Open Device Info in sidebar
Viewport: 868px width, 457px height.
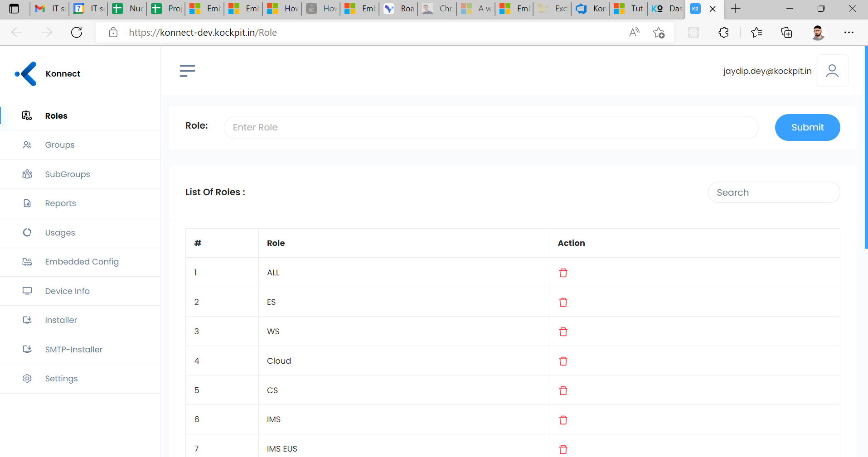80,291
